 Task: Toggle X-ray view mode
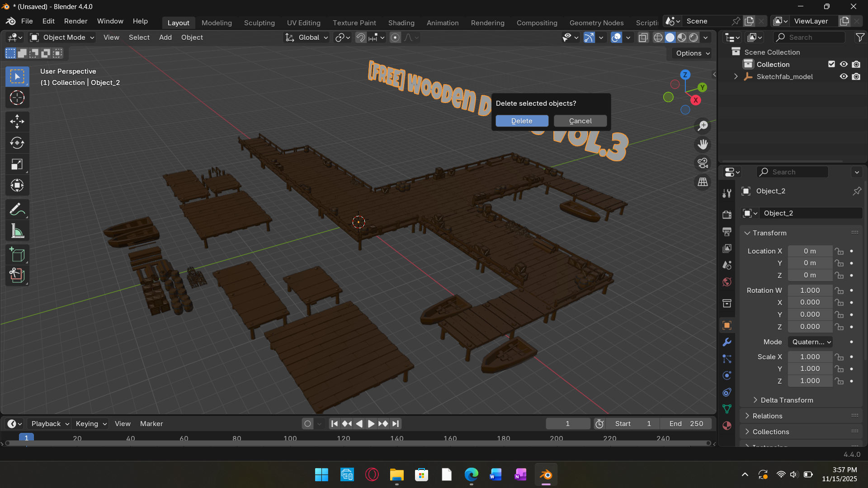tap(643, 38)
